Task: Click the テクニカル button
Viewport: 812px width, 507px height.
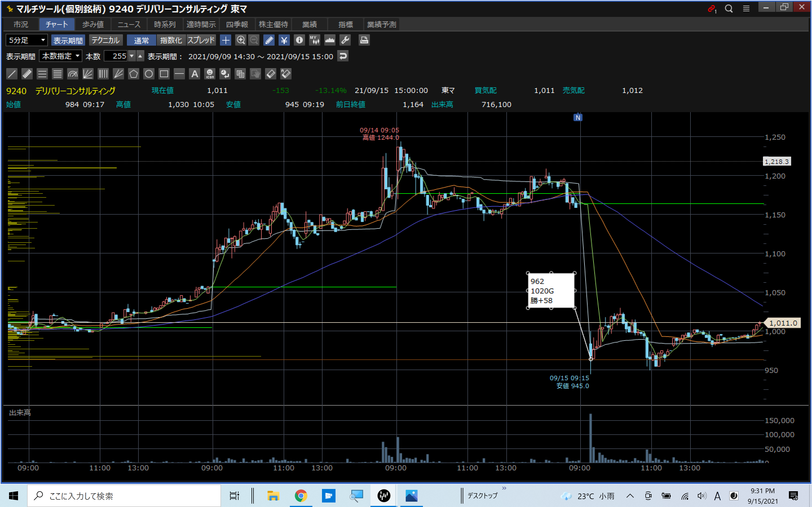Action: [x=105, y=40]
